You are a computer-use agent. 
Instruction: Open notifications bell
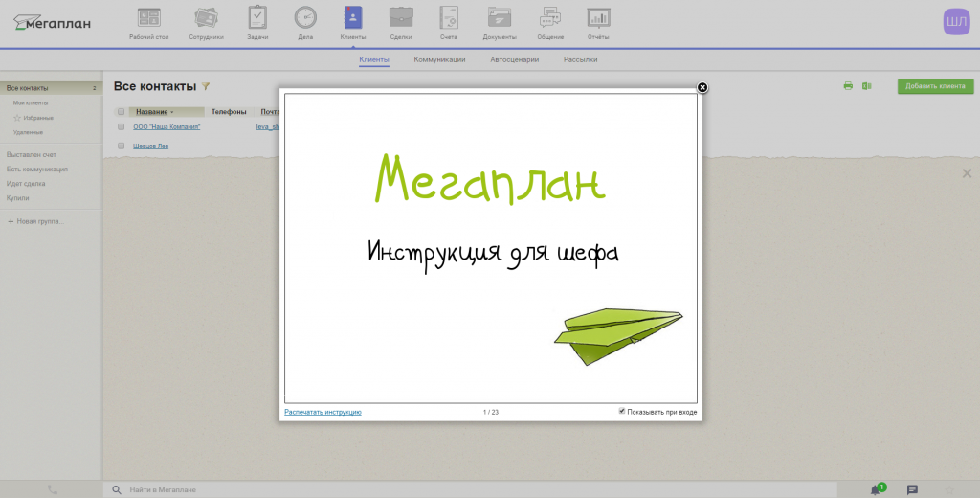875,490
